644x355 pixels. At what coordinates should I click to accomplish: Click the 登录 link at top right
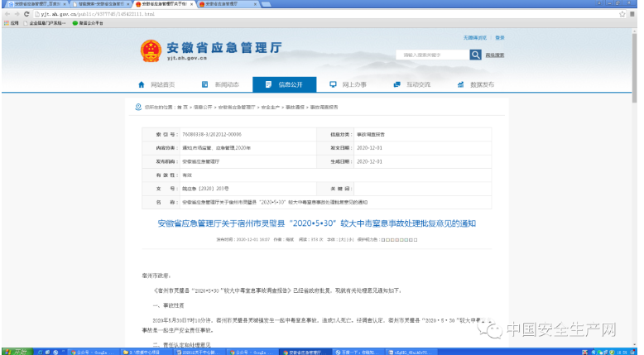click(x=500, y=38)
